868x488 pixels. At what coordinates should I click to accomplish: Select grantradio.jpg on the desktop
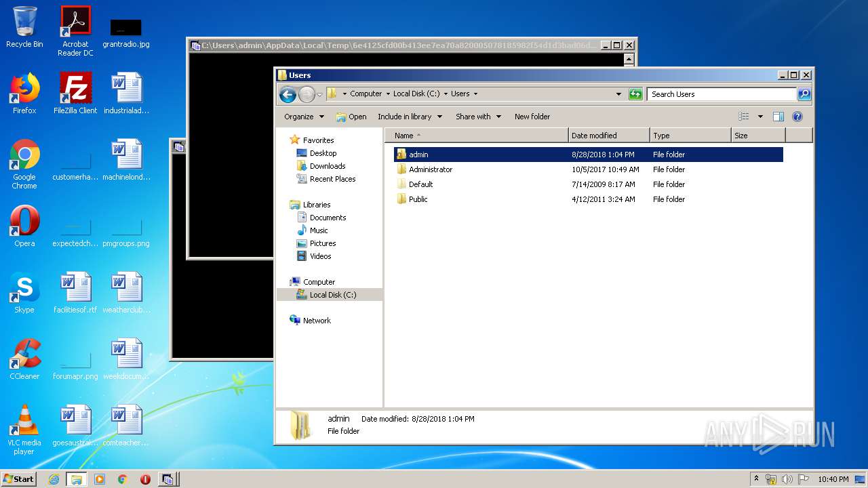coord(126,33)
